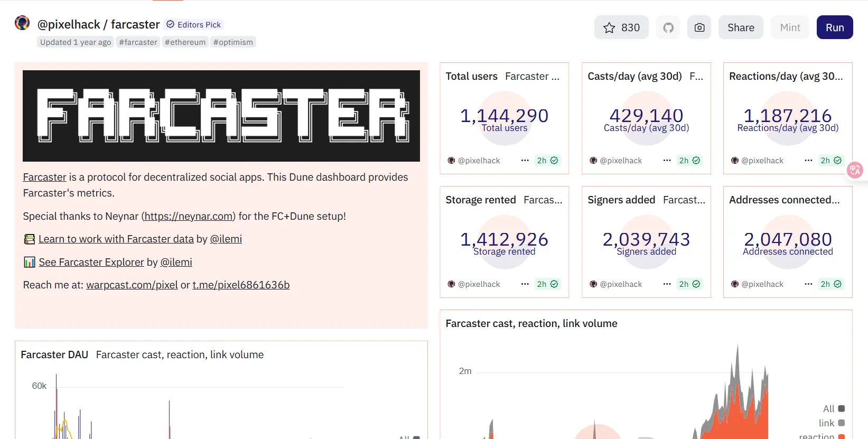
Task: Follow the Farcaster protocol link in description
Action: point(45,177)
